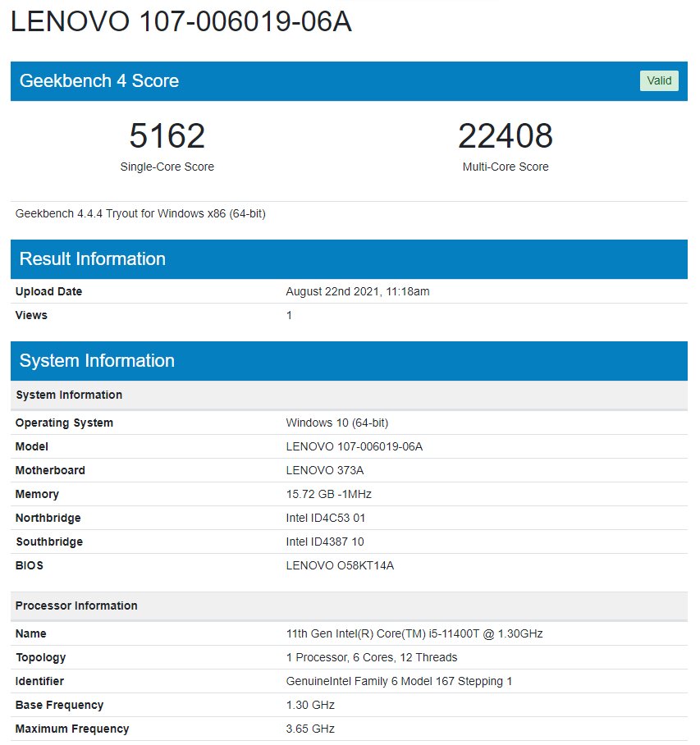This screenshot has width=700, height=745.
Task: Select the processor name i5-11400T value
Action: click(414, 633)
